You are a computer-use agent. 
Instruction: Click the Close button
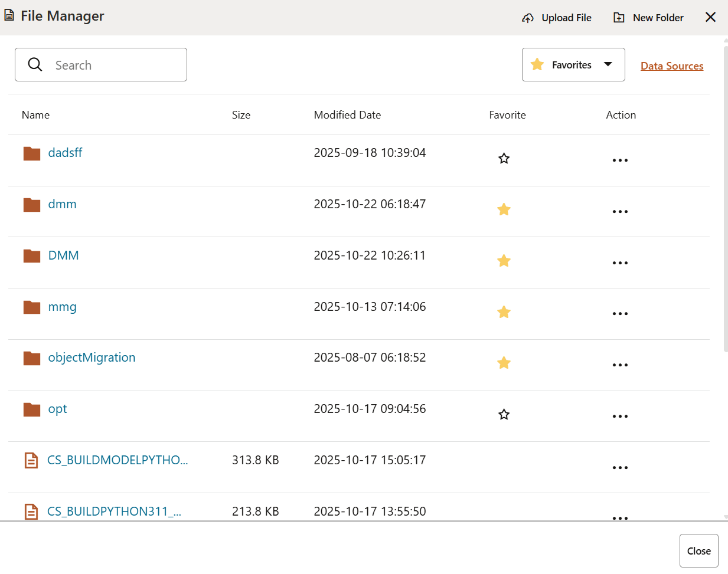[x=698, y=550]
